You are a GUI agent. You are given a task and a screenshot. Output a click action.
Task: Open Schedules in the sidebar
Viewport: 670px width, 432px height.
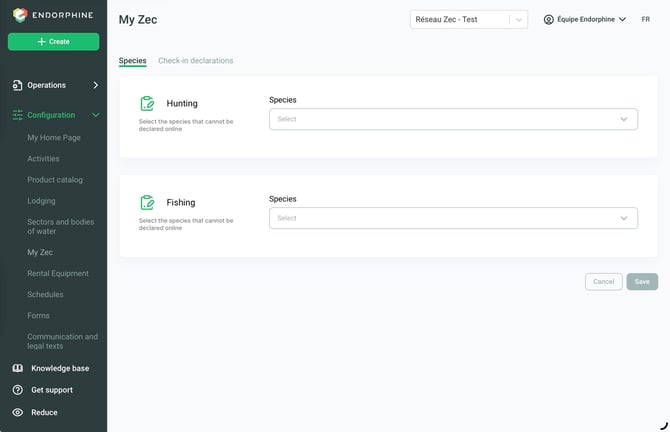(x=45, y=294)
